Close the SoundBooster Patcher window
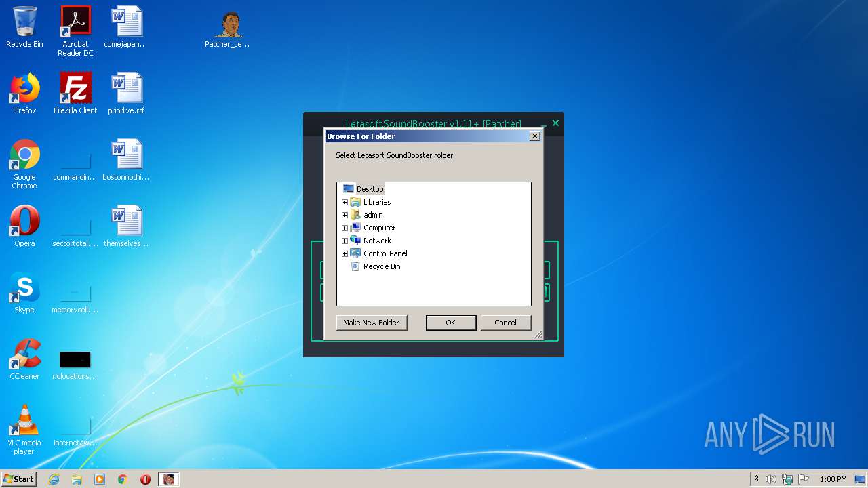Screen dimensions: 868x488 point(555,123)
